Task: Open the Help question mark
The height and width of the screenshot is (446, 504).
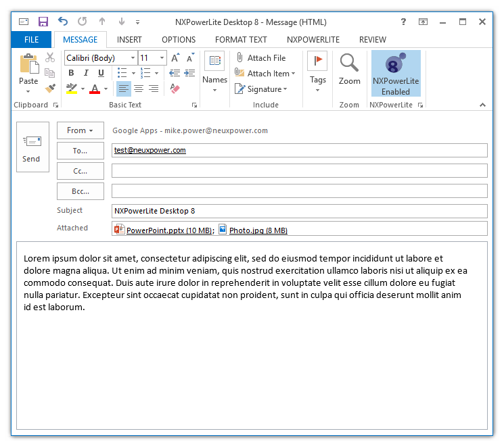Action: pos(403,22)
